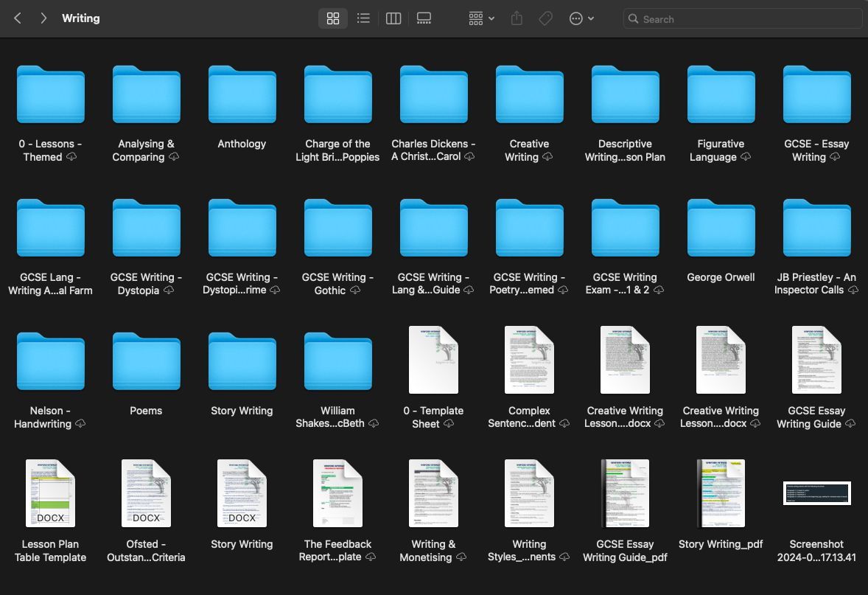Select the Figurative Language folder

[x=721, y=94]
